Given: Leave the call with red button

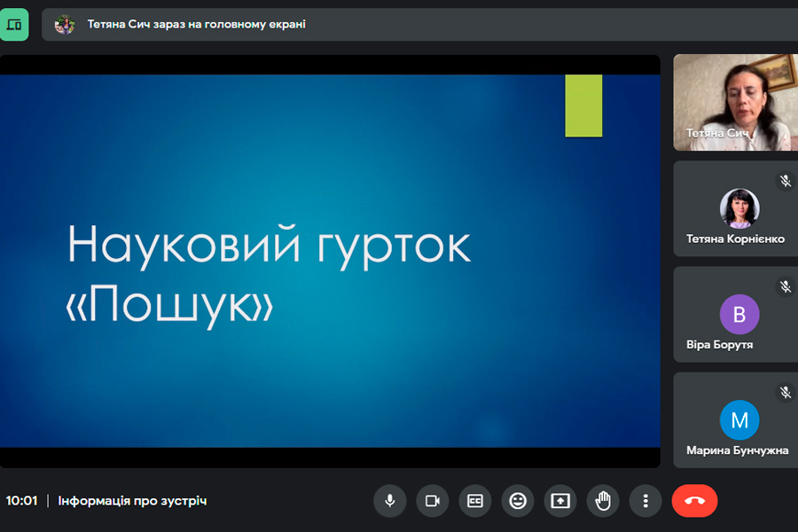Looking at the screenshot, I should point(694,501).
